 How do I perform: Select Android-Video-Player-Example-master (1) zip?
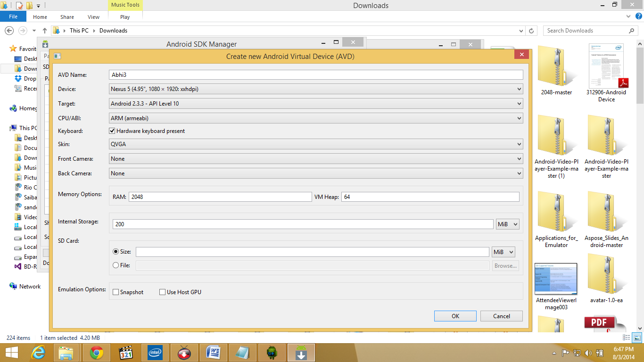coord(556,146)
